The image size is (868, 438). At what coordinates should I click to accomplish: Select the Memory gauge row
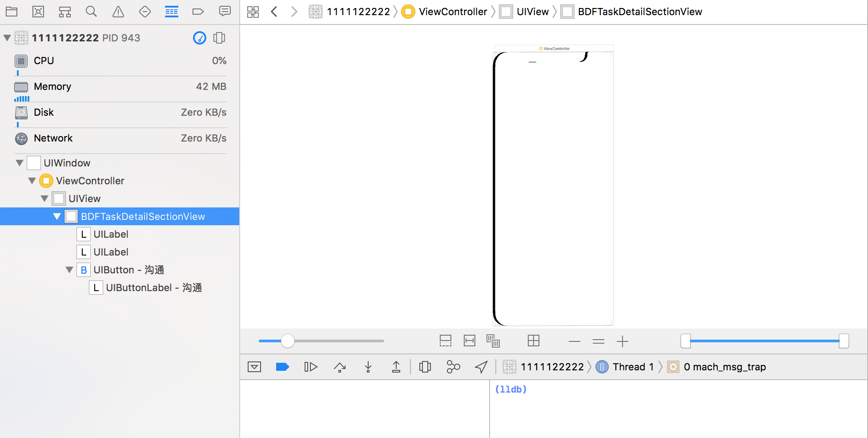click(x=120, y=87)
